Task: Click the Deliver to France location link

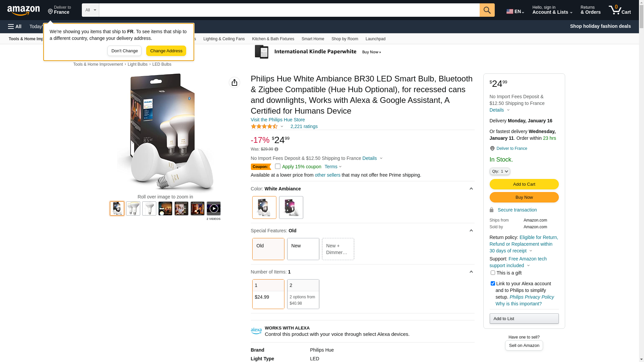Action: 512,148
